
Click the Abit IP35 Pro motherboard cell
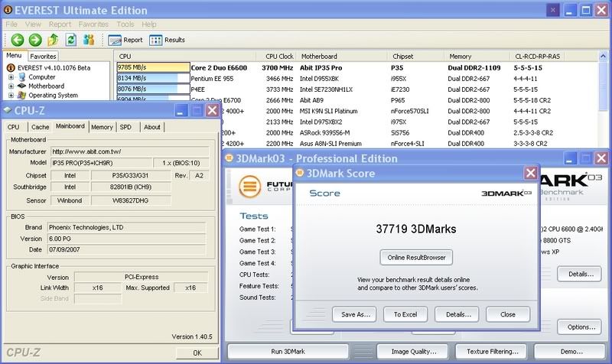point(321,67)
